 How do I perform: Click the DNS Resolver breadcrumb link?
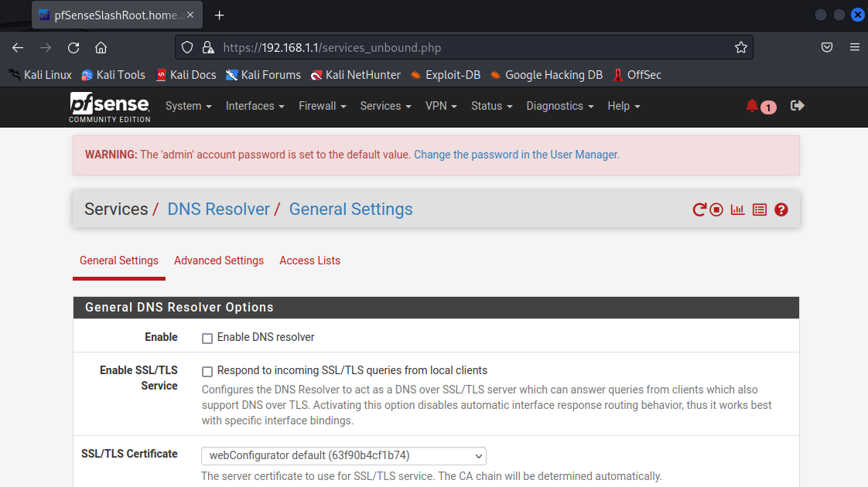218,209
